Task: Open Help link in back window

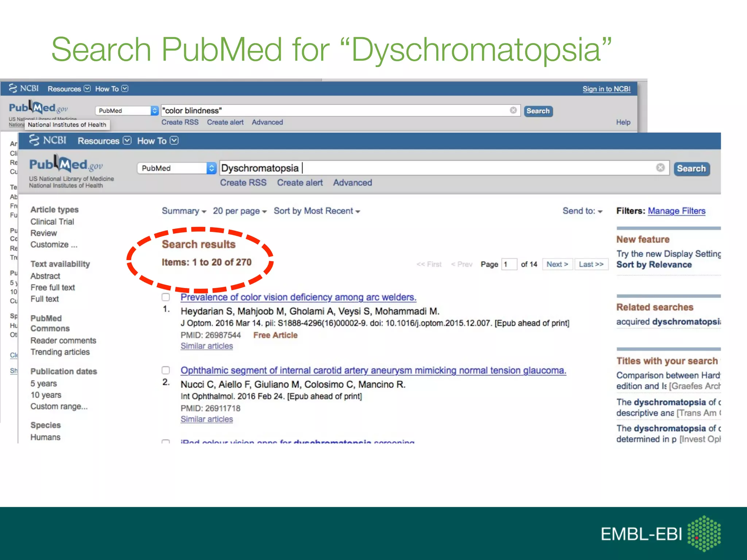Action: point(623,122)
